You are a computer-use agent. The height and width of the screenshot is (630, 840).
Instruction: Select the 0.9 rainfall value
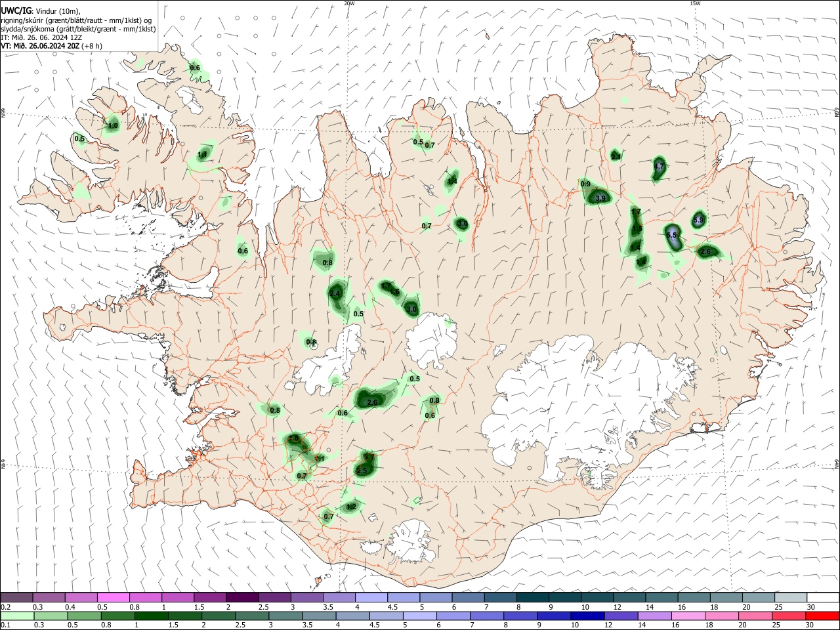pyautogui.click(x=586, y=184)
